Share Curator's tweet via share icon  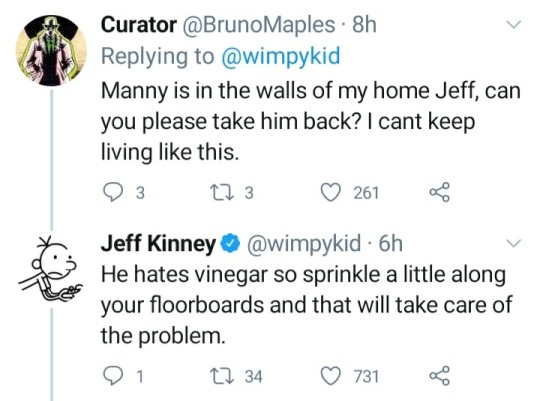(439, 192)
